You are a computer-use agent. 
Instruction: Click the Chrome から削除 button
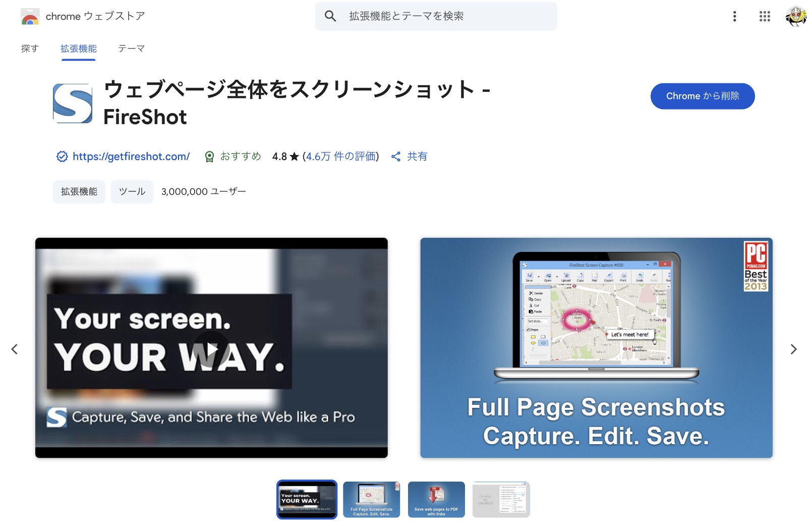pyautogui.click(x=703, y=96)
